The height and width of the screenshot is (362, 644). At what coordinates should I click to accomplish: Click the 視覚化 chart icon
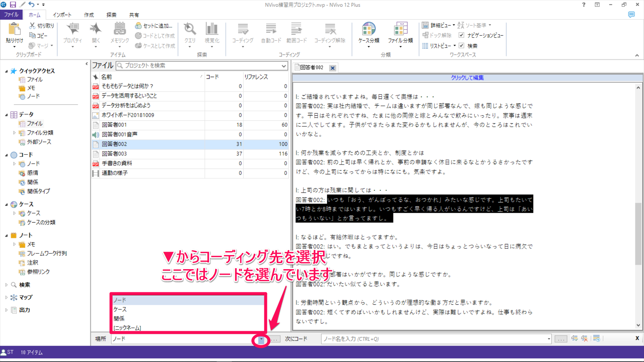[x=212, y=29]
